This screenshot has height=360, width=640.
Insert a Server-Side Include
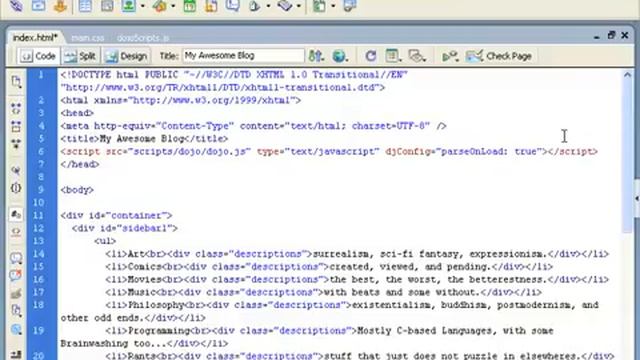point(211,6)
